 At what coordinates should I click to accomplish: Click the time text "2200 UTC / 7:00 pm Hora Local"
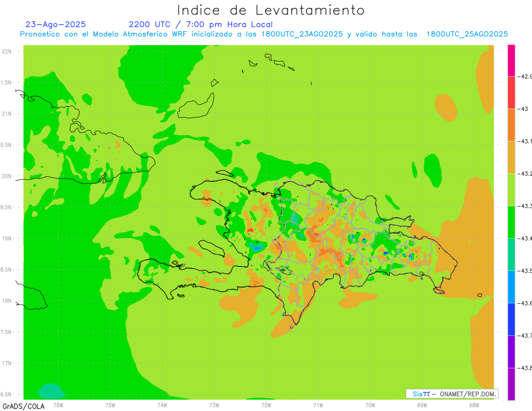coord(201,24)
